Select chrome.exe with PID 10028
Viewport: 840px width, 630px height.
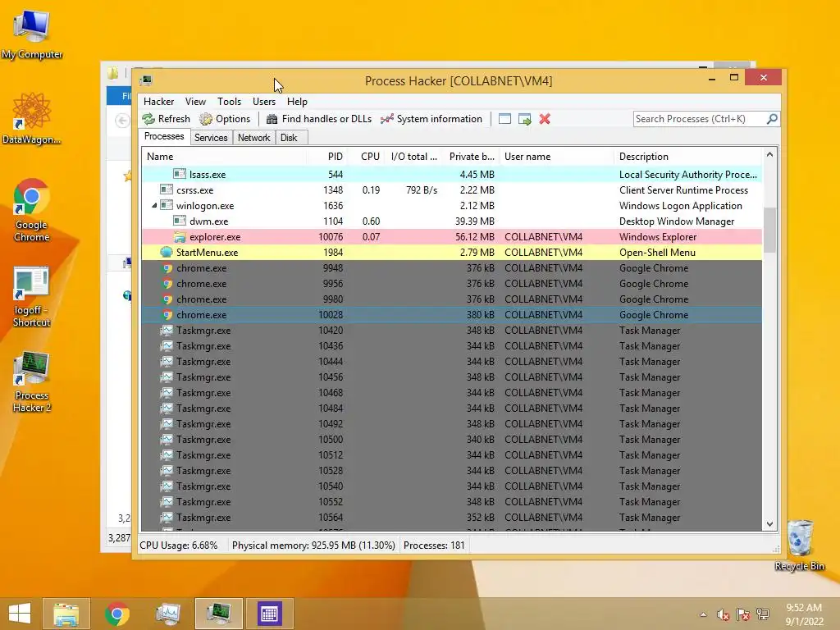click(452, 315)
